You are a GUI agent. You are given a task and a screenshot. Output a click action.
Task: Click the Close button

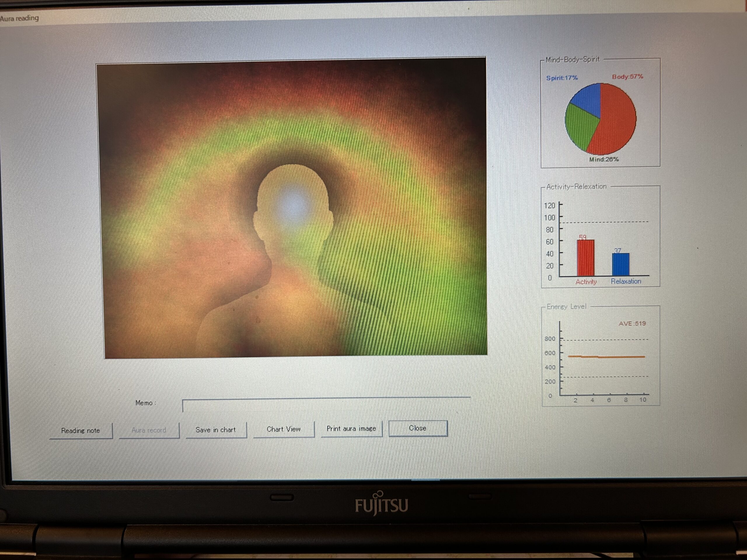point(418,428)
